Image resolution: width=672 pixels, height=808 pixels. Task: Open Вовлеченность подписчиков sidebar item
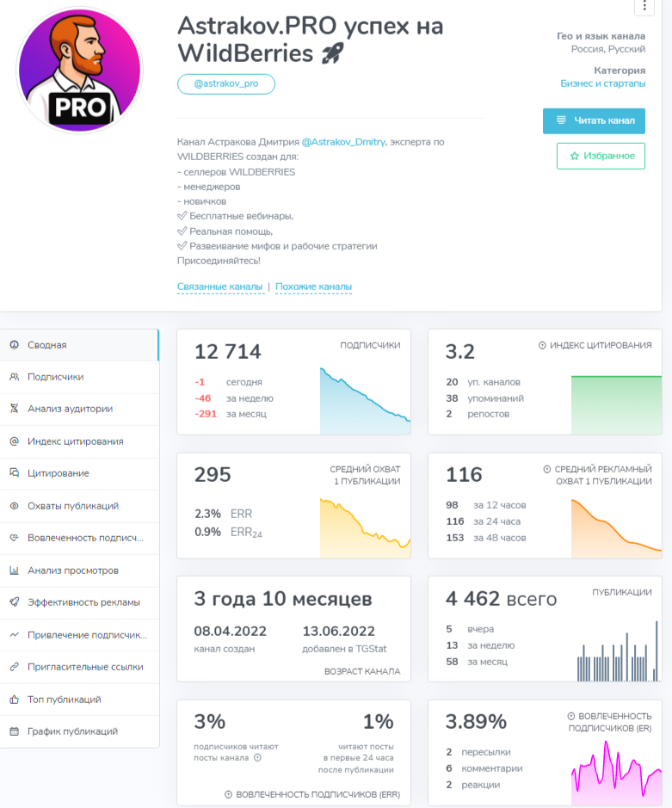79,538
